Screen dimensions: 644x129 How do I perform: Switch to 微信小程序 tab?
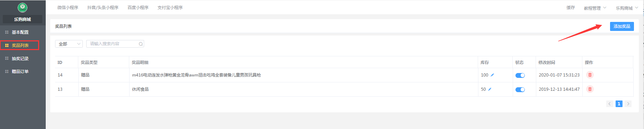pos(68,7)
